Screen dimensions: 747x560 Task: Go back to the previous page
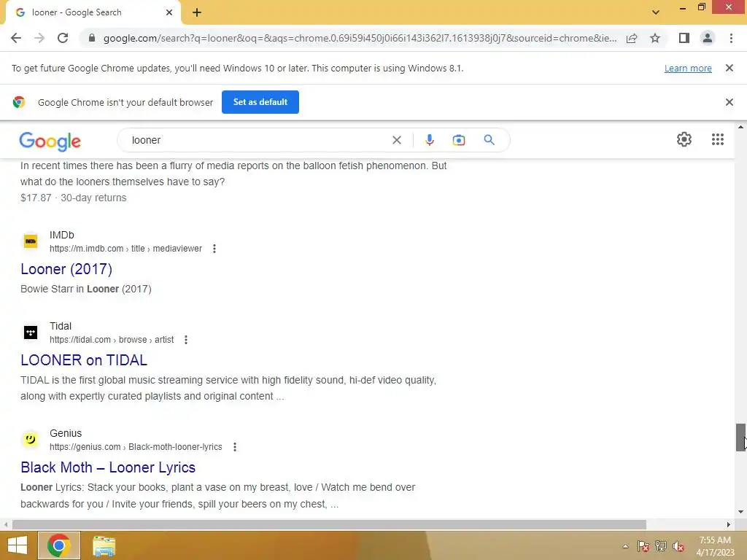pyautogui.click(x=16, y=38)
